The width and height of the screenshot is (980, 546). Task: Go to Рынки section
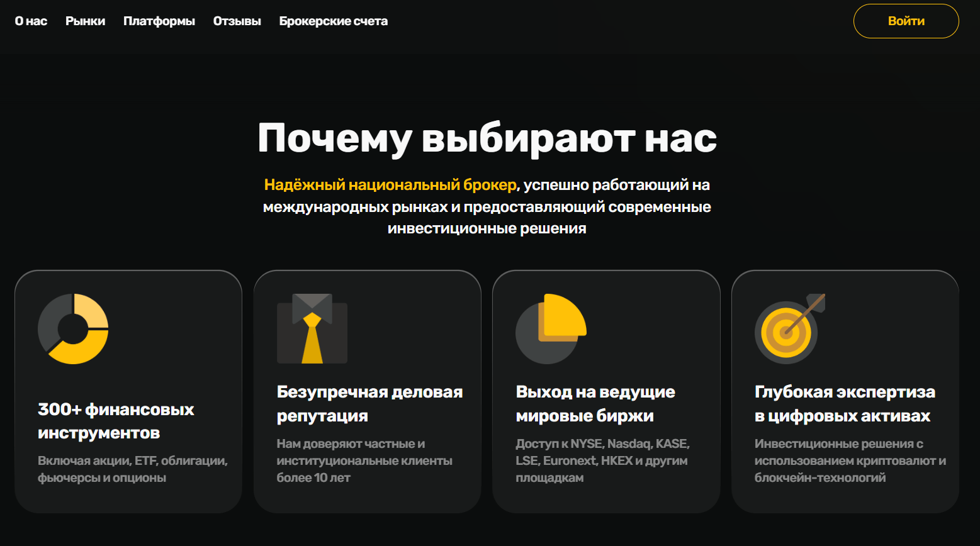85,21
